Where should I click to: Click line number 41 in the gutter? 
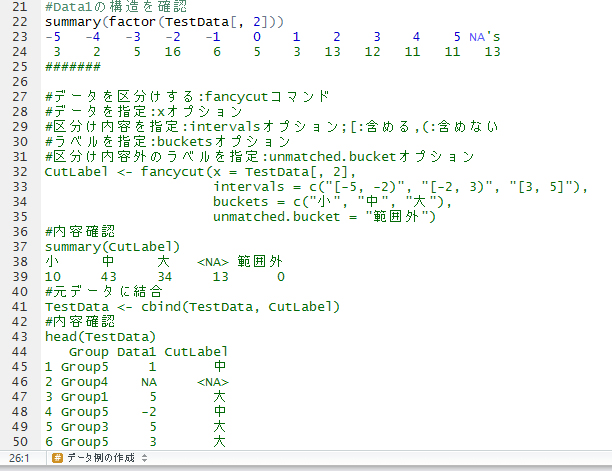click(20, 307)
